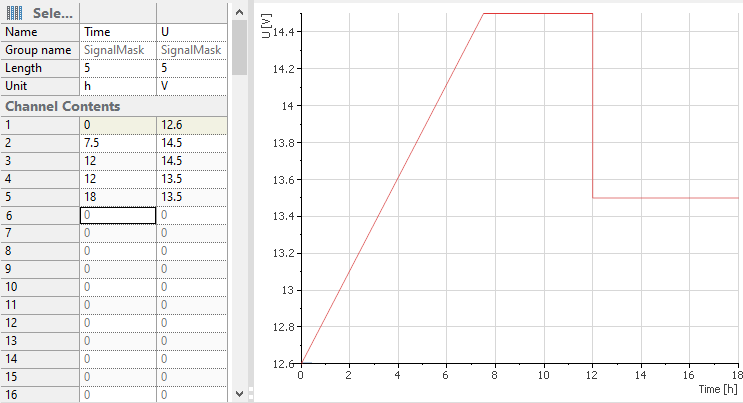Click the active Time input cell in row 6
Screen dimensions: 743x403
(118, 215)
